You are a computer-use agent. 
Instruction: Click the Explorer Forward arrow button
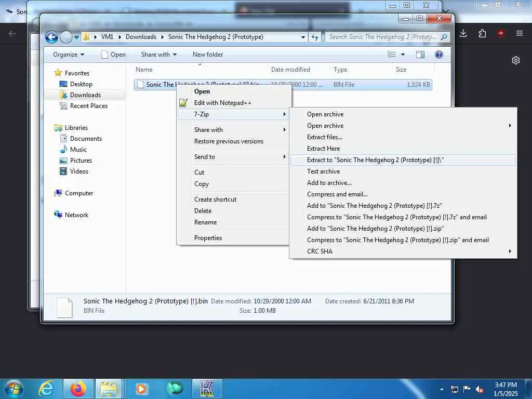click(66, 37)
